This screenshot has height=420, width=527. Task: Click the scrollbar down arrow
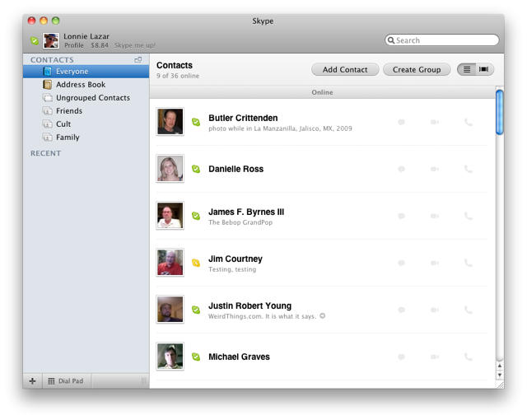click(500, 375)
